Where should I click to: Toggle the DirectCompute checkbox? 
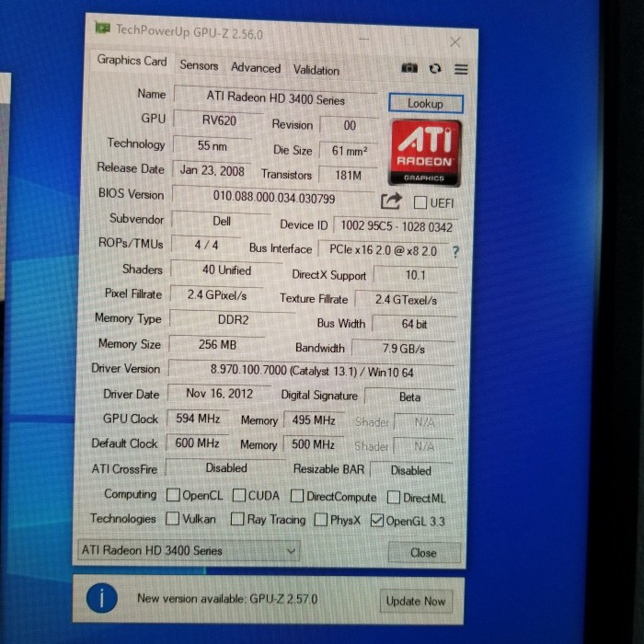click(297, 496)
